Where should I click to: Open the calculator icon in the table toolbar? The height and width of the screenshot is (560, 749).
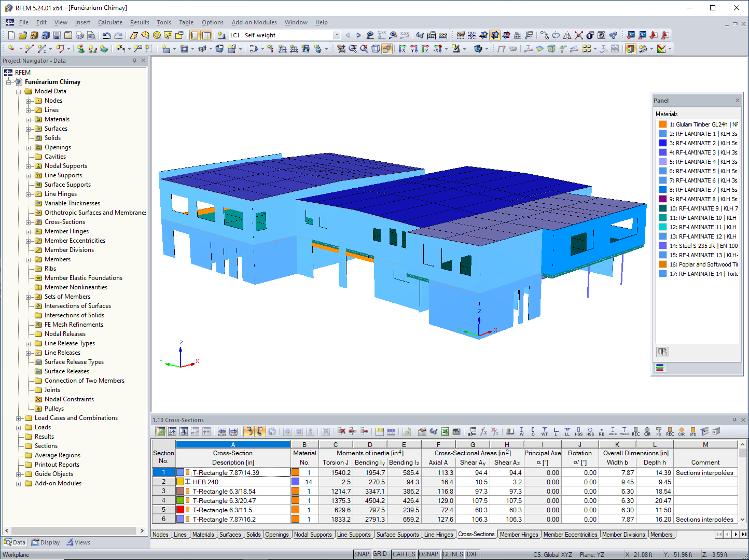(456, 431)
